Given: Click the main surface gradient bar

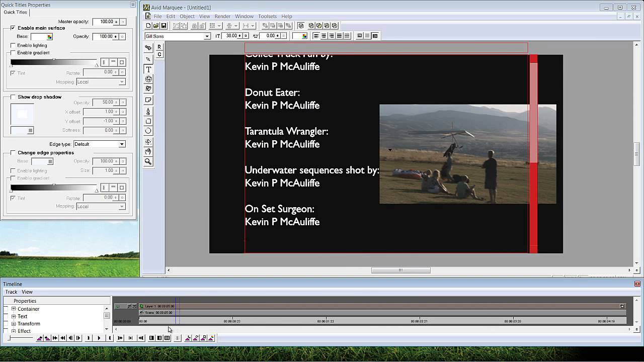Looking at the screenshot, I should (54, 62).
